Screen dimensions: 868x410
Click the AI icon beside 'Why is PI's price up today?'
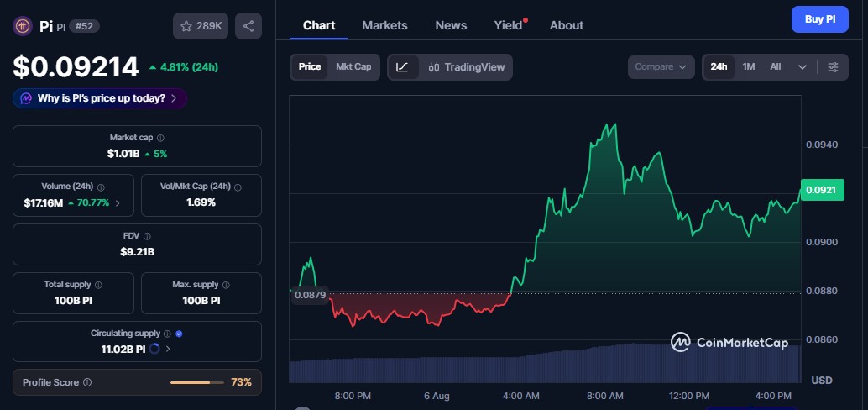click(x=26, y=98)
